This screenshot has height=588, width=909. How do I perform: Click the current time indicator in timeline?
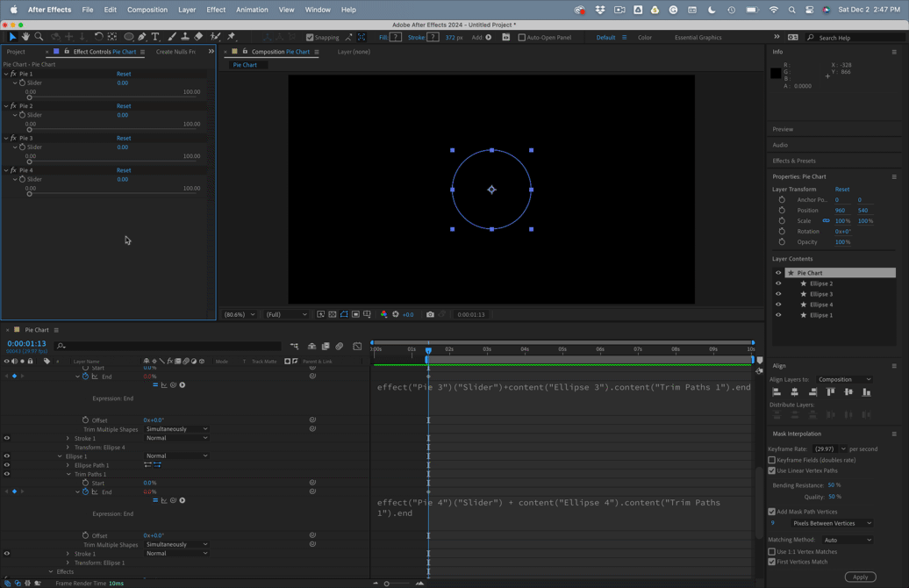click(428, 350)
